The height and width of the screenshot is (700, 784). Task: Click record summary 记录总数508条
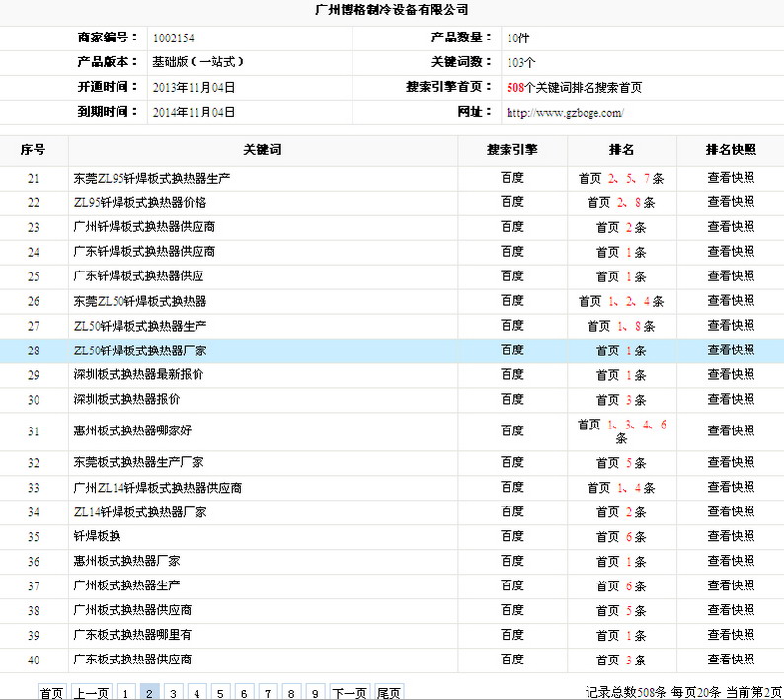pyautogui.click(x=625, y=693)
